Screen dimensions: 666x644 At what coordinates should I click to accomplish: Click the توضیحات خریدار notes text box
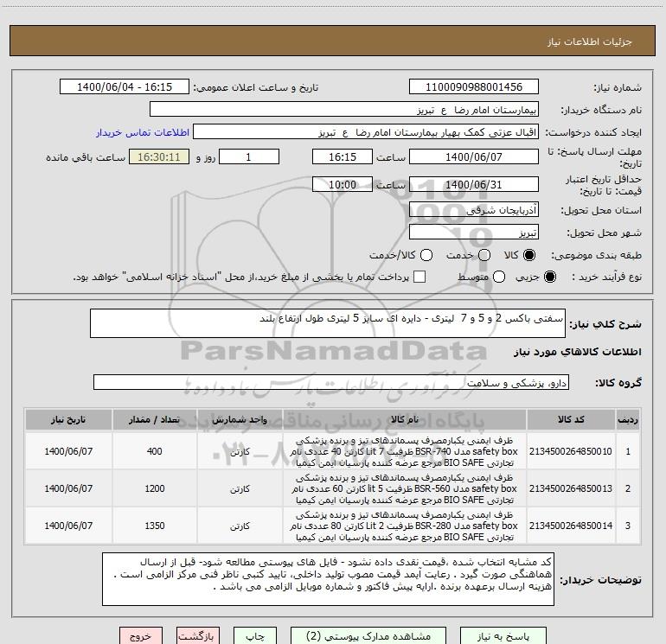point(328,579)
